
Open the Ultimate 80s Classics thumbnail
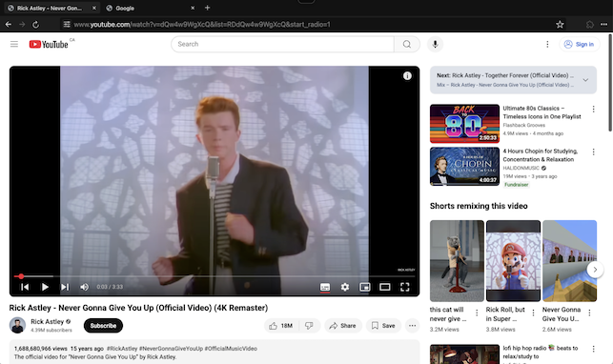(464, 124)
